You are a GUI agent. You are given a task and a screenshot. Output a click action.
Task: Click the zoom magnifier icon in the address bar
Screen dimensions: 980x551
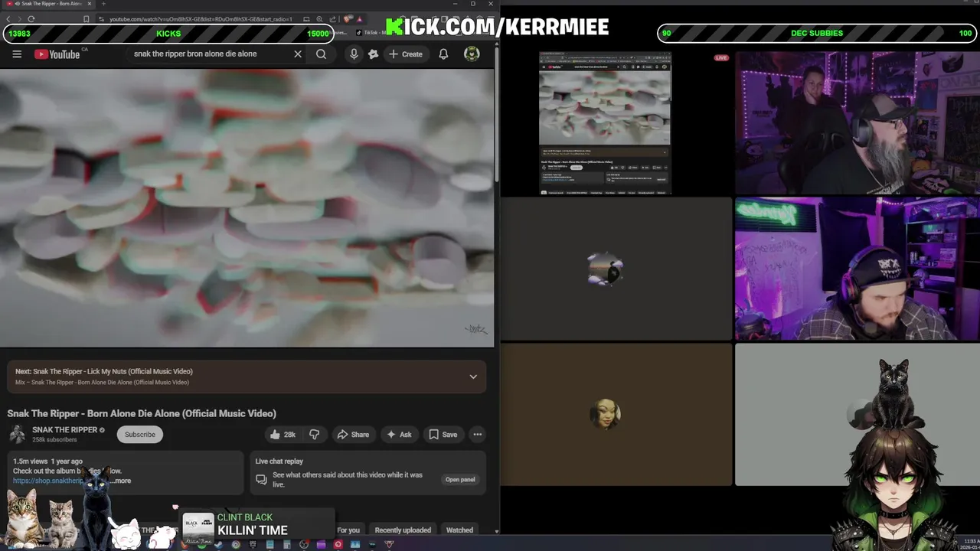[x=319, y=19]
